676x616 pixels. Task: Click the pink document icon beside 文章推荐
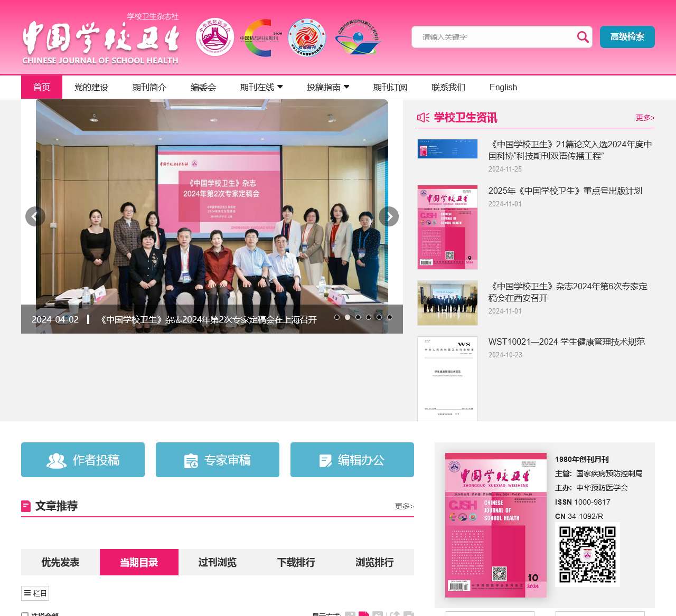pyautogui.click(x=26, y=506)
